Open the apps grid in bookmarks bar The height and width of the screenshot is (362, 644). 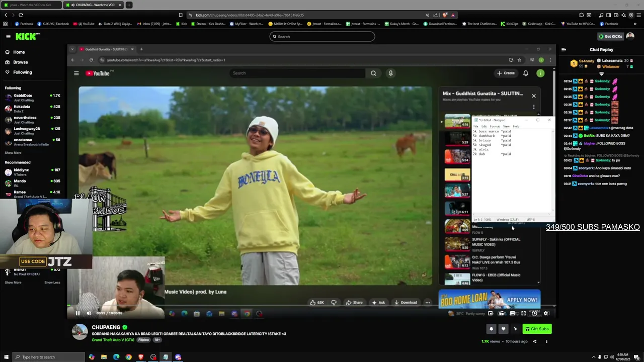coord(5,24)
